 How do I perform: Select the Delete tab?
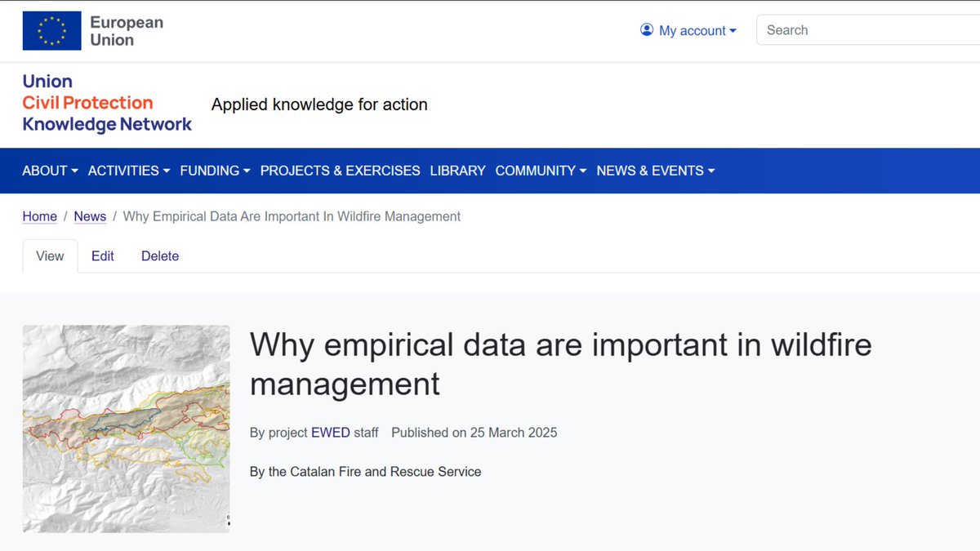pyautogui.click(x=160, y=256)
